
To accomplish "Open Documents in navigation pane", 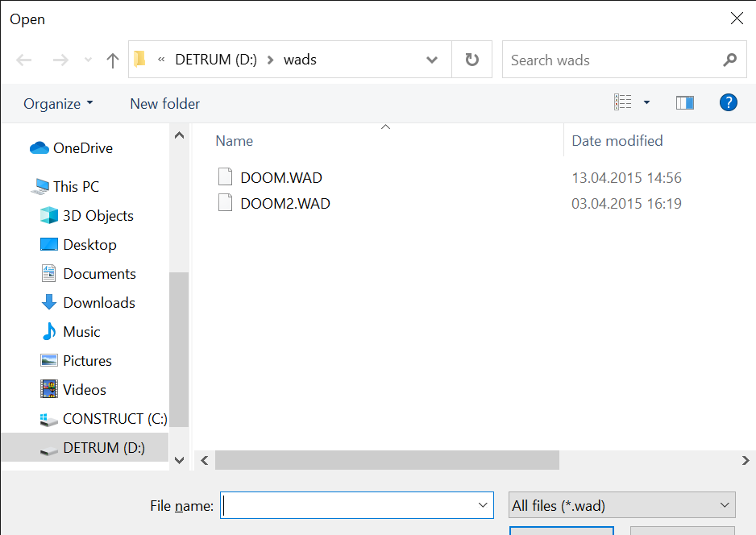I will pos(99,273).
